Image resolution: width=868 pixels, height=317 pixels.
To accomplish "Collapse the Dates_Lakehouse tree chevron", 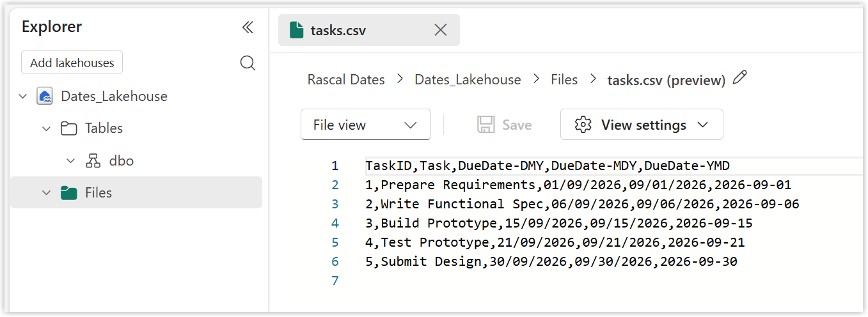I will click(23, 97).
